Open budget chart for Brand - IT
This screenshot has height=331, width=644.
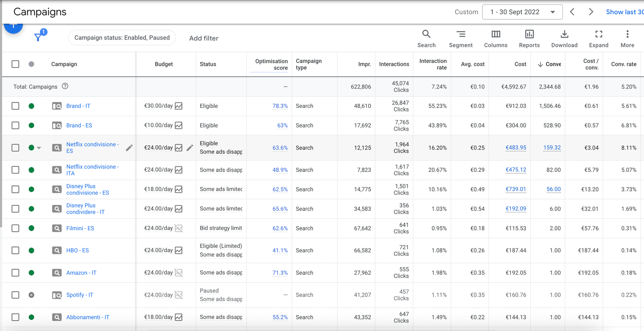point(179,106)
